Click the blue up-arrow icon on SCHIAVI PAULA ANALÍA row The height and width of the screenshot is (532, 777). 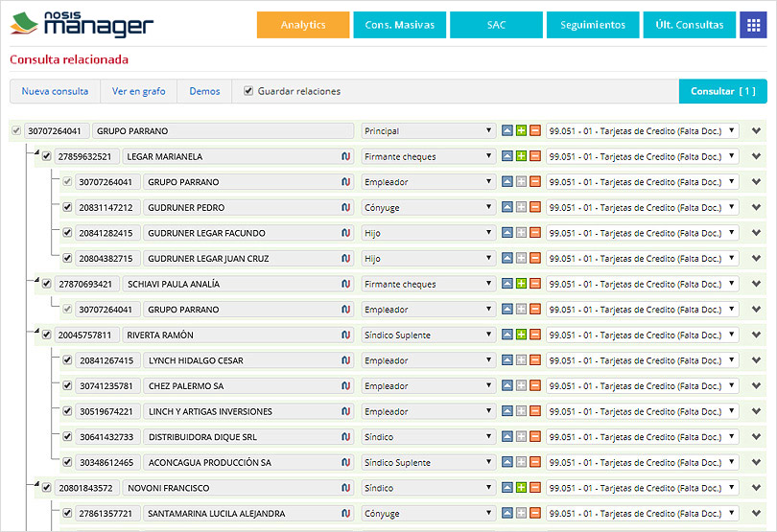click(x=506, y=284)
